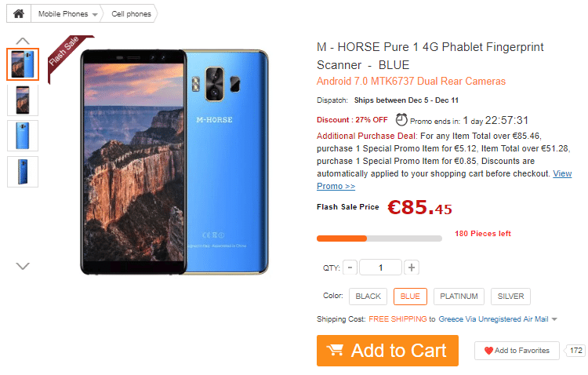The height and width of the screenshot is (375, 588).
Task: Increase quantity with the plus button
Action: coord(412,268)
